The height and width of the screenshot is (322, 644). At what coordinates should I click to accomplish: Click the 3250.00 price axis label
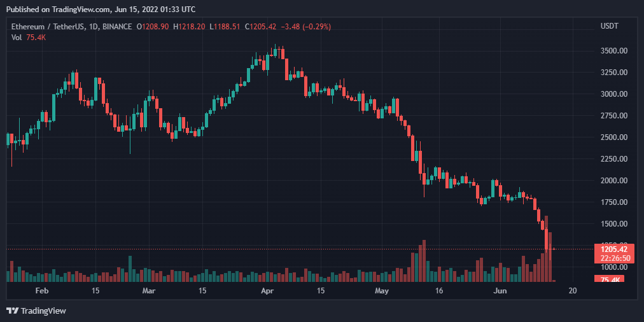pyautogui.click(x=613, y=73)
